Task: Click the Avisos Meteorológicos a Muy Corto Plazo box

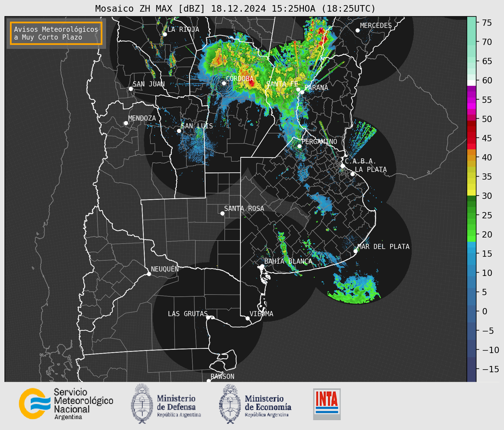Action: (x=56, y=33)
